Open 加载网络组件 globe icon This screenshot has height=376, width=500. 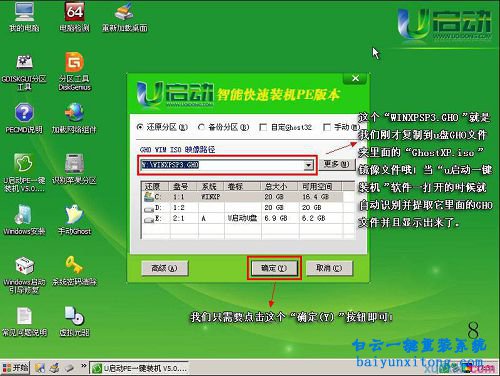[74, 118]
